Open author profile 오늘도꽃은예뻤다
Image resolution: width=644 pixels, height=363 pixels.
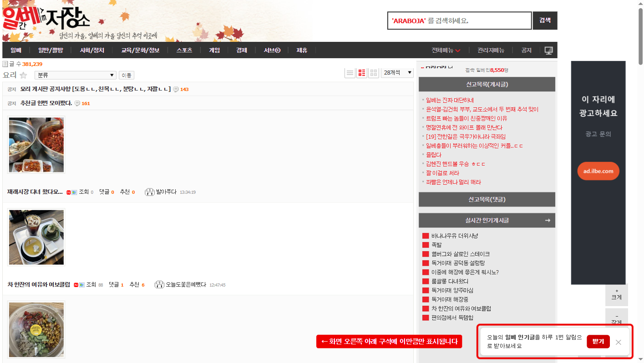pyautogui.click(x=186, y=284)
